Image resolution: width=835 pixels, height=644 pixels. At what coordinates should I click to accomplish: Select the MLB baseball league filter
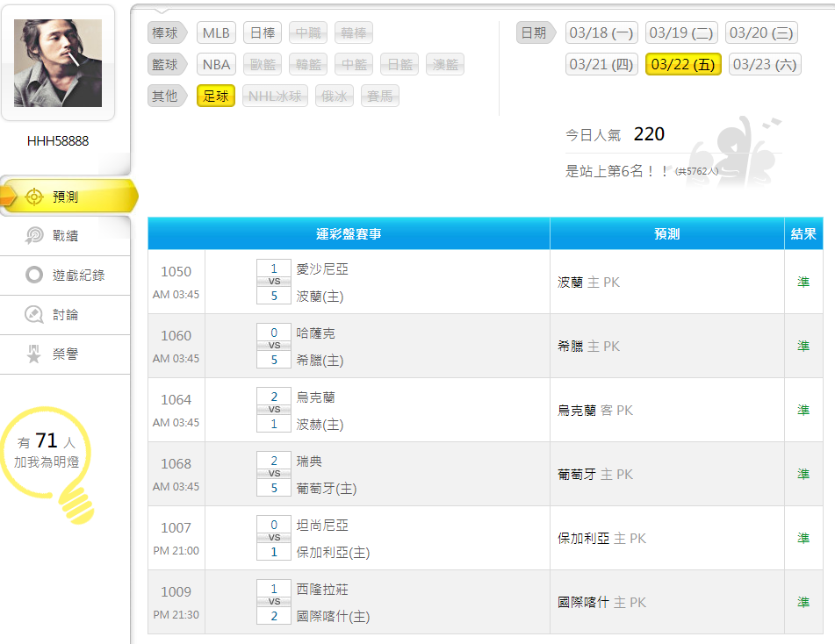(x=215, y=33)
